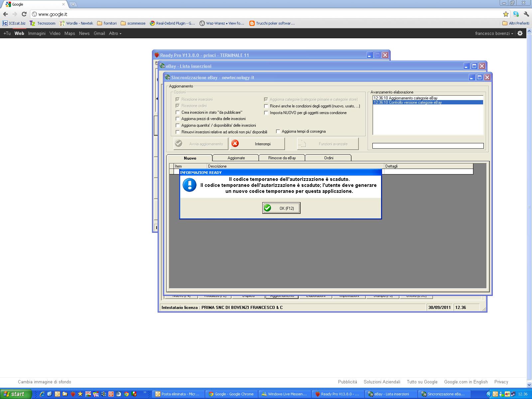Open the Chrome wrench menu
532x399 pixels.
click(x=526, y=14)
